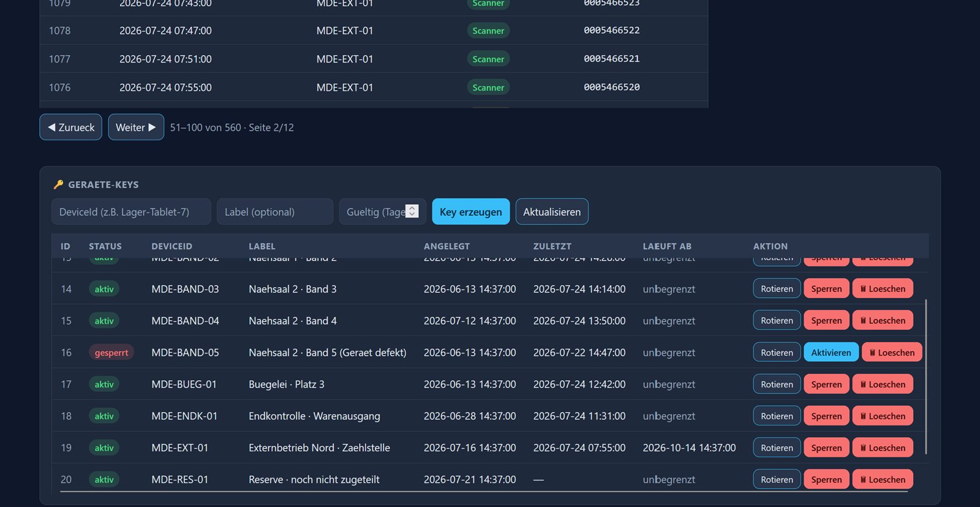Screen dimensions: 980x507
Task: Click the keys table vertical scrollbar
Action: point(925,376)
